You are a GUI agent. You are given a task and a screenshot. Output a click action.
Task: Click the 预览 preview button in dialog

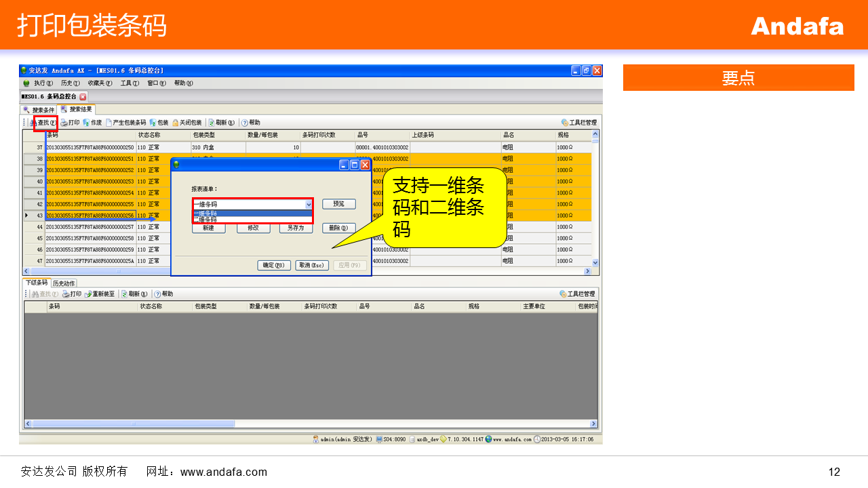[338, 204]
